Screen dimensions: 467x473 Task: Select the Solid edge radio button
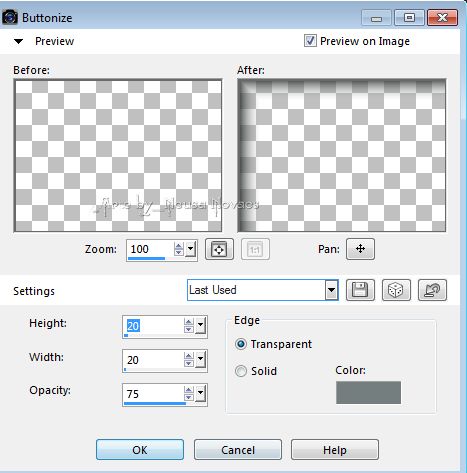click(241, 371)
